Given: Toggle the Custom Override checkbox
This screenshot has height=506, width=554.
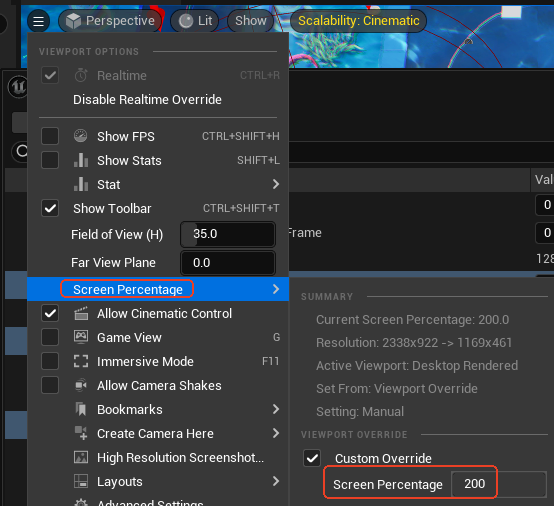Looking at the screenshot, I should click(312, 458).
